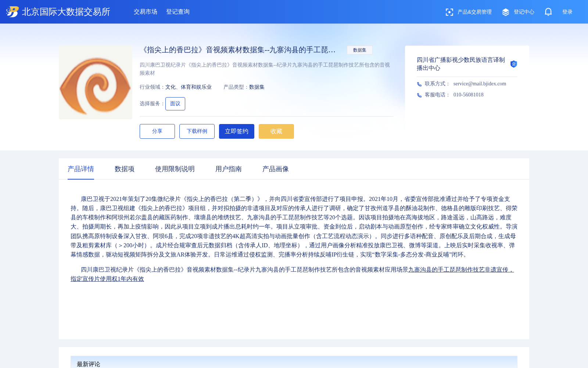Switch to the 使用限制说明 tab
The height and width of the screenshot is (368, 588).
(x=175, y=169)
